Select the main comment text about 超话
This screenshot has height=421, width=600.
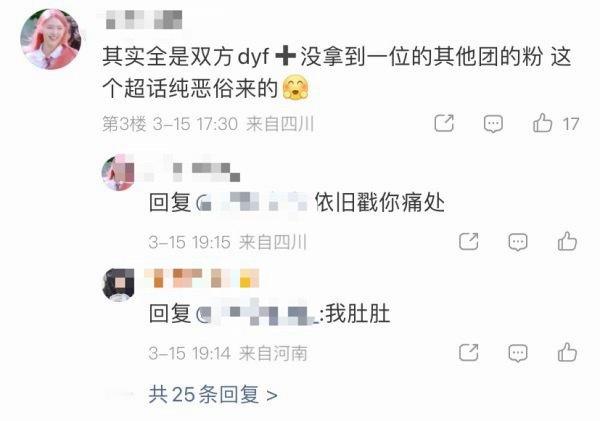337,72
